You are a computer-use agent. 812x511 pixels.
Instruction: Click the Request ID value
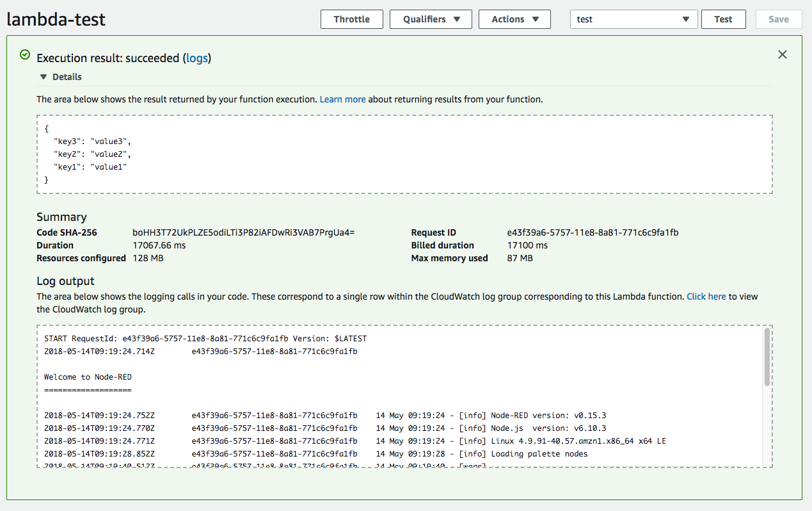[x=593, y=232]
